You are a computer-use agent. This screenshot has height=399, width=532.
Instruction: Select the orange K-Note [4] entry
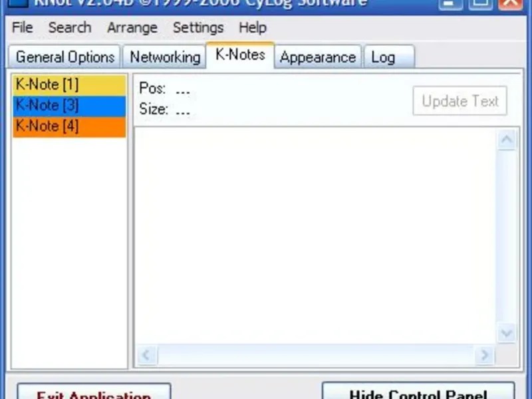tap(69, 126)
